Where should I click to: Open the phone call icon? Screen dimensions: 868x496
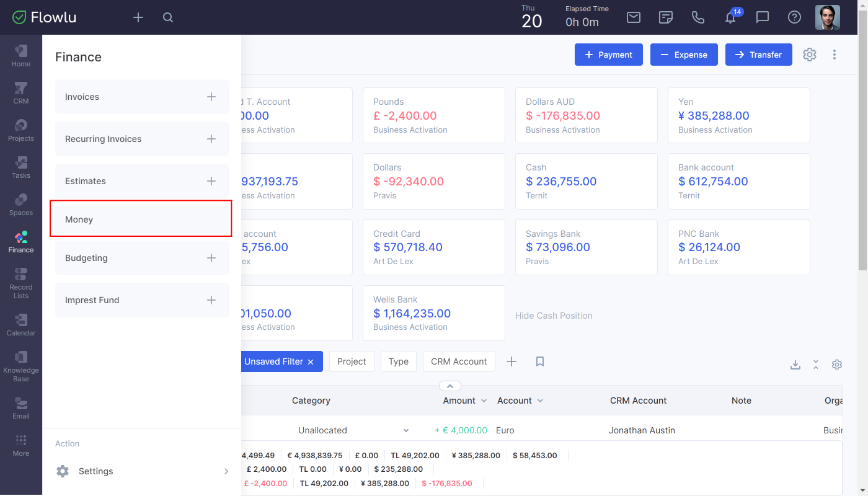point(698,17)
